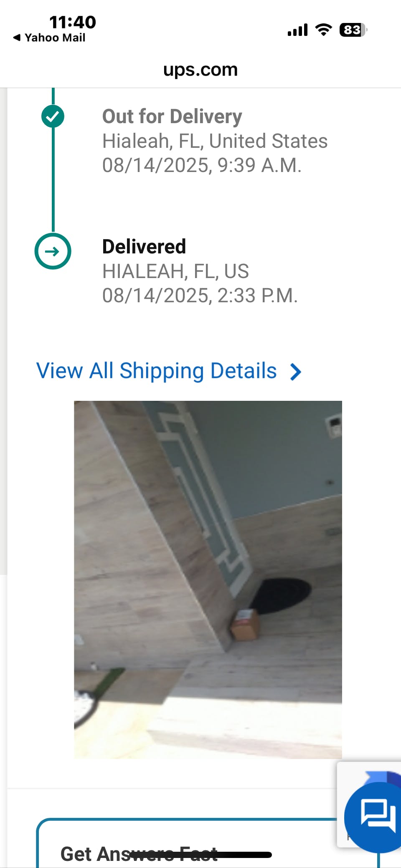Tap the HIALEAH, FL, US delivery location

pos(175,271)
